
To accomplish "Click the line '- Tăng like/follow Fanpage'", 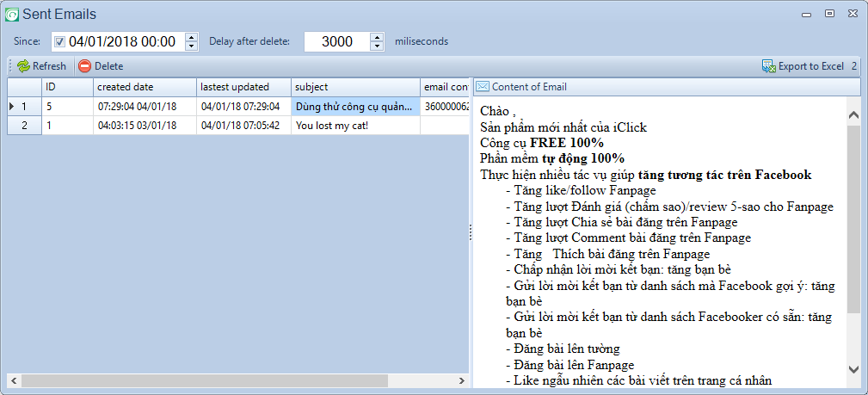I will [x=581, y=190].
